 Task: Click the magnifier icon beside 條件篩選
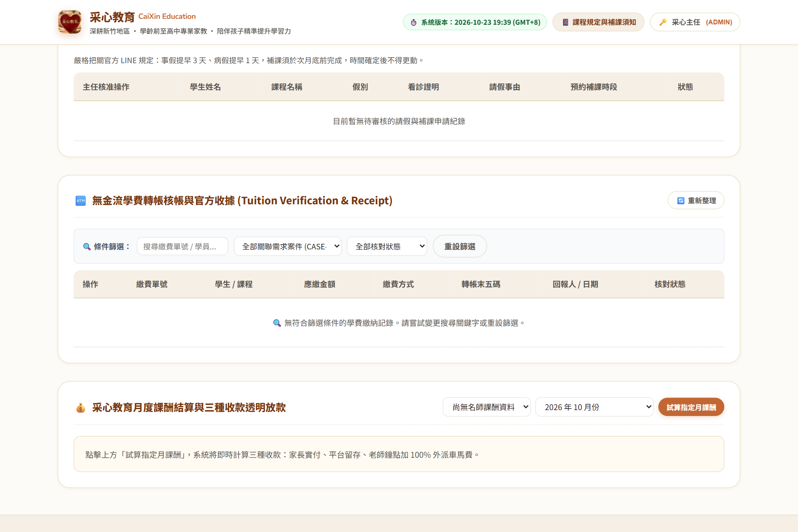pos(87,246)
